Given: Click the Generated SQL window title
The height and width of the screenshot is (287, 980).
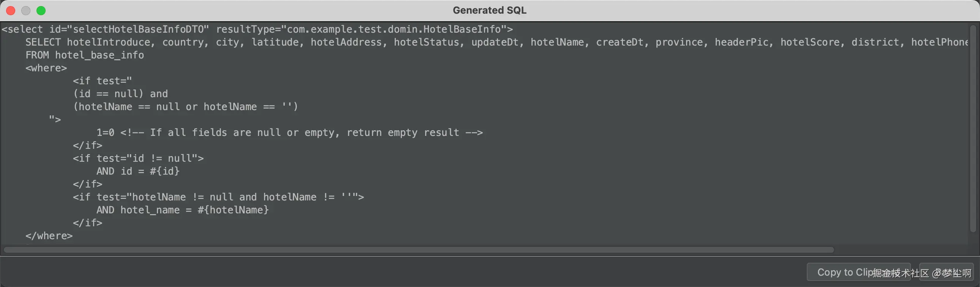Looking at the screenshot, I should [x=490, y=10].
